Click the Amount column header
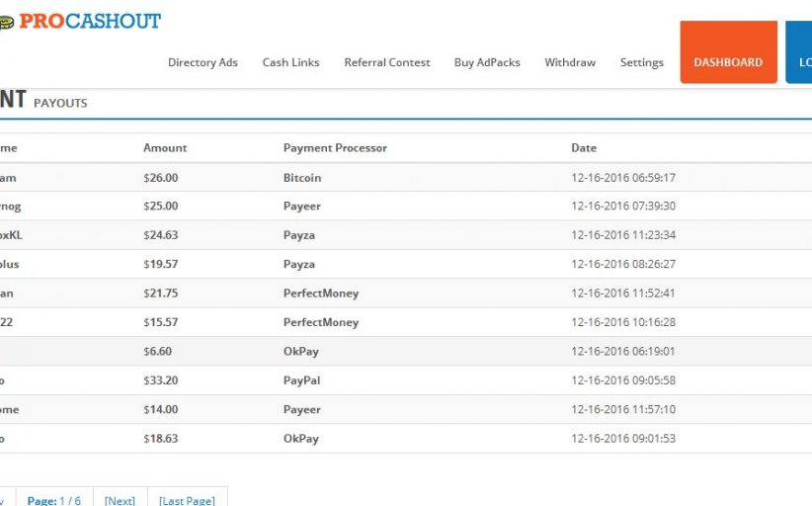Screen dimensions: 812x506 coord(165,148)
